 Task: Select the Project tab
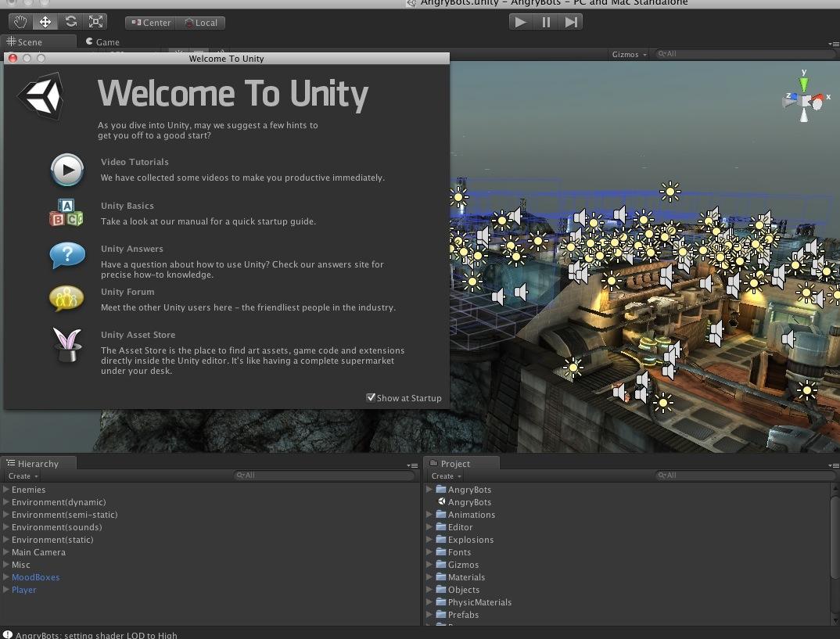pos(455,464)
